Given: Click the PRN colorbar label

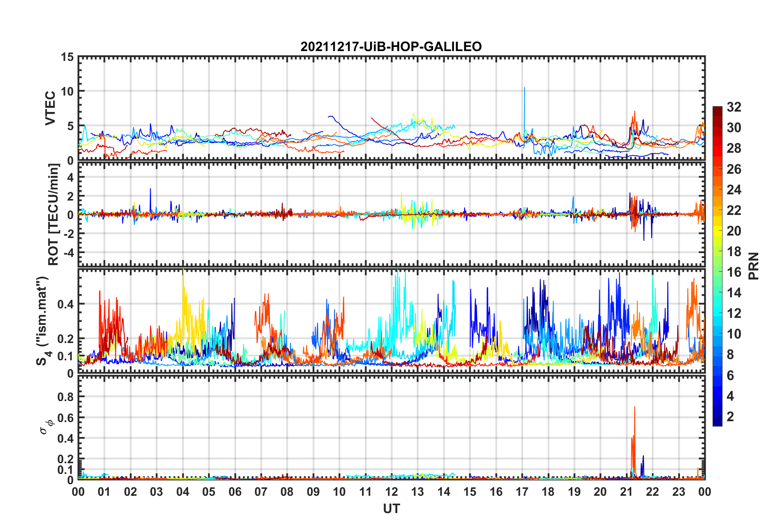Looking at the screenshot, I should [x=753, y=266].
